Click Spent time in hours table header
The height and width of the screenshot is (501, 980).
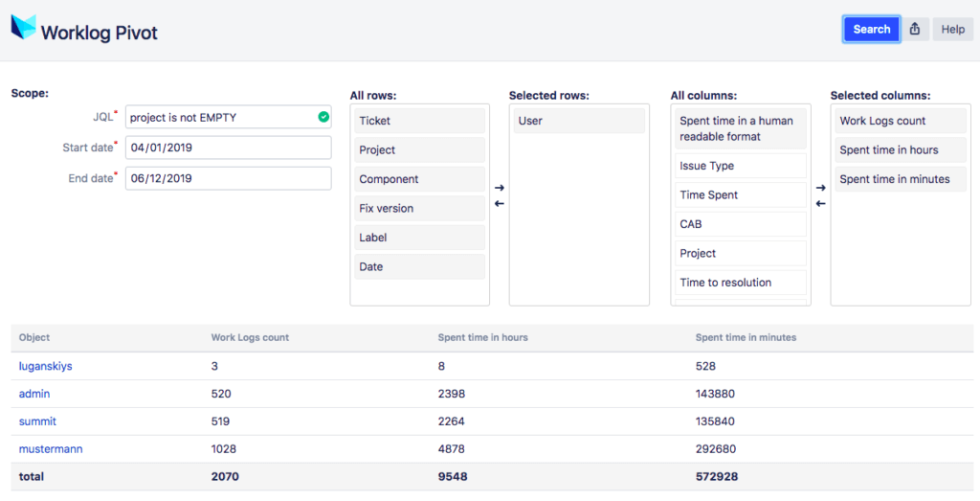(x=483, y=337)
